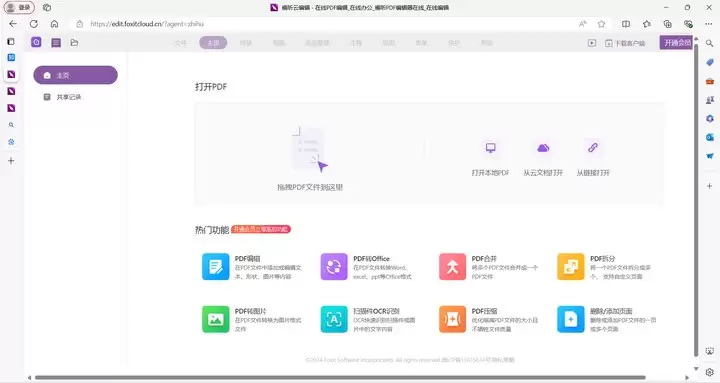Click the 登录 profile login button

tap(19, 7)
